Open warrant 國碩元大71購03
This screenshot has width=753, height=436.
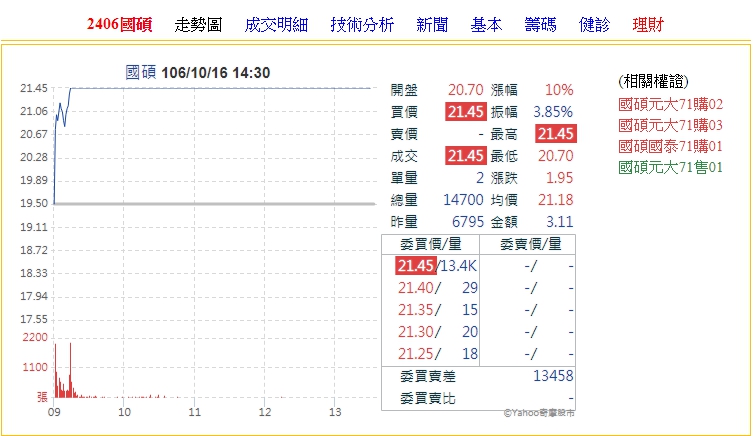(670, 125)
